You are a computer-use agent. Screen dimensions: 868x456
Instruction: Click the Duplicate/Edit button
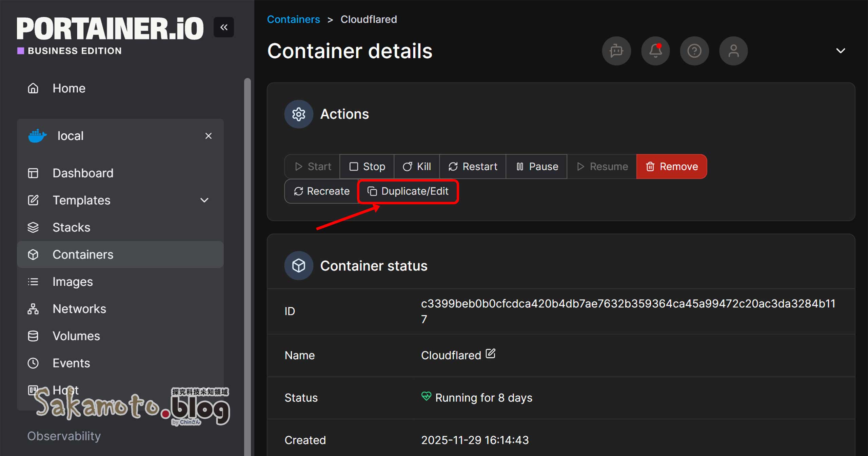pyautogui.click(x=408, y=191)
